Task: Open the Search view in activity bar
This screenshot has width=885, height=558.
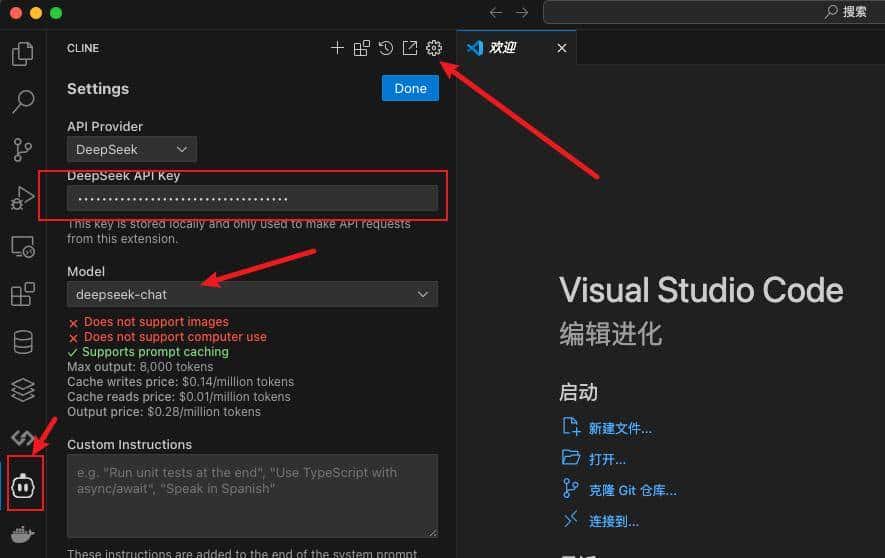Action: (23, 102)
